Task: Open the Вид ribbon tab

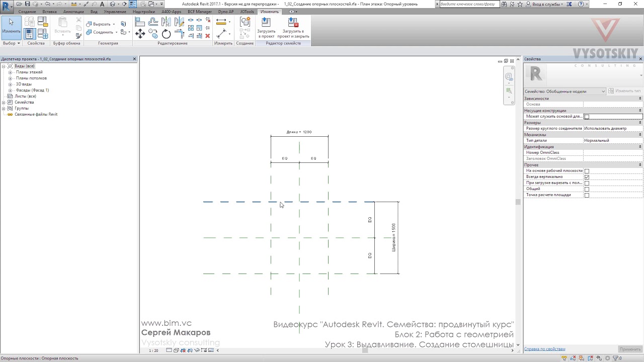Action: click(94, 12)
